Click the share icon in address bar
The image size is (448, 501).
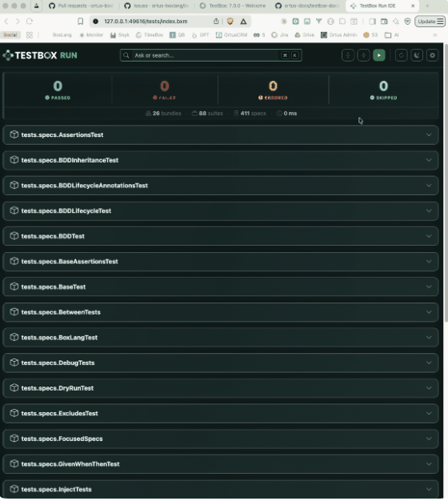click(x=216, y=22)
